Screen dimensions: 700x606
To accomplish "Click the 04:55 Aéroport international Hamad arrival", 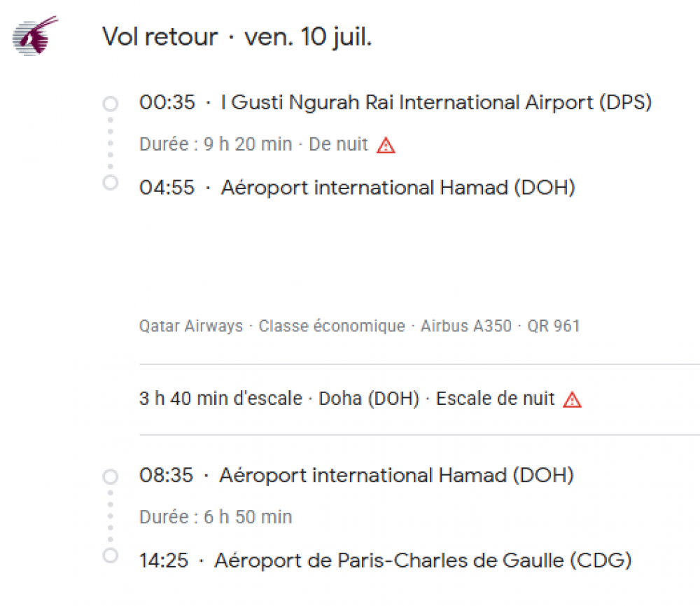I will [x=398, y=188].
